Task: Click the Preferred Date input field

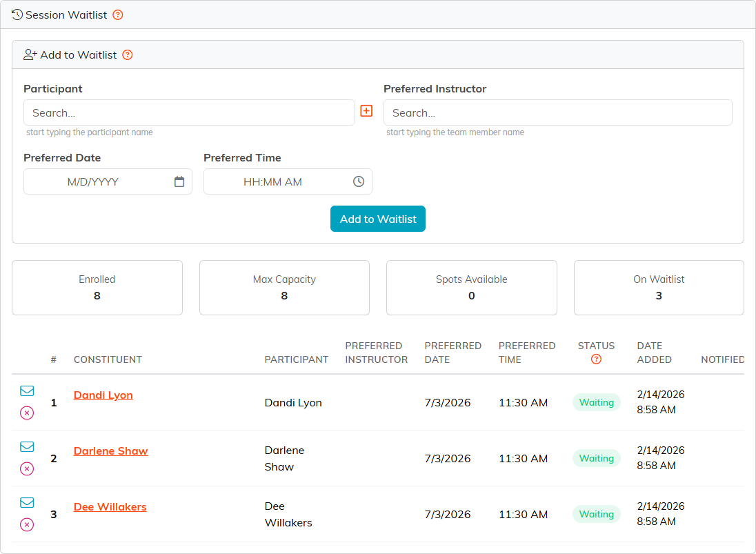Action: pyautogui.click(x=108, y=181)
